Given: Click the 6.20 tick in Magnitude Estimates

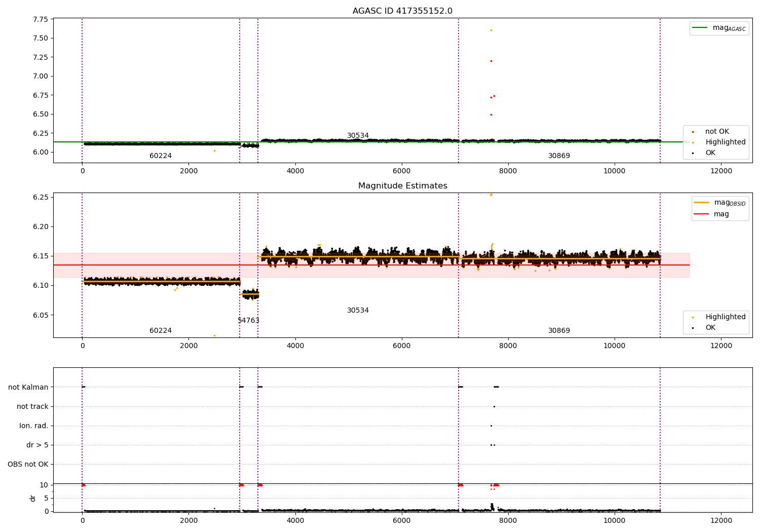Looking at the screenshot, I should tap(40, 226).
